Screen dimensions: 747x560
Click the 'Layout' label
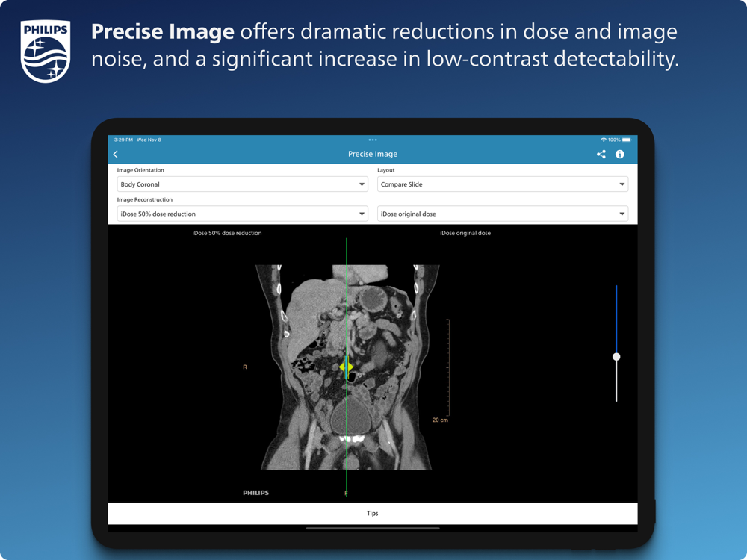click(386, 170)
